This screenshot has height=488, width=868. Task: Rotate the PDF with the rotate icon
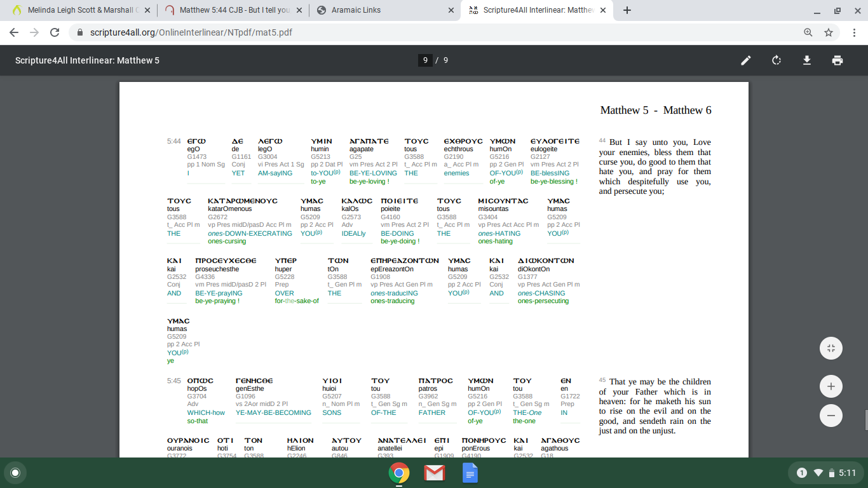click(x=776, y=60)
